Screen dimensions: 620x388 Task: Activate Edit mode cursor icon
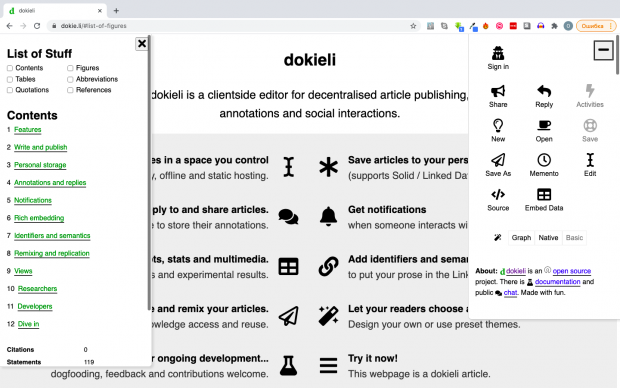(x=590, y=160)
